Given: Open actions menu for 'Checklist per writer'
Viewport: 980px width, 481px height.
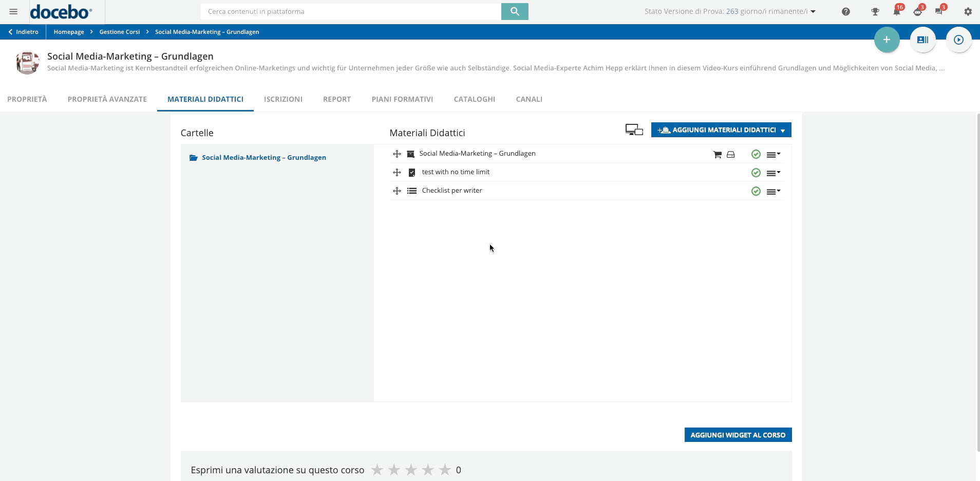Looking at the screenshot, I should coord(772,191).
